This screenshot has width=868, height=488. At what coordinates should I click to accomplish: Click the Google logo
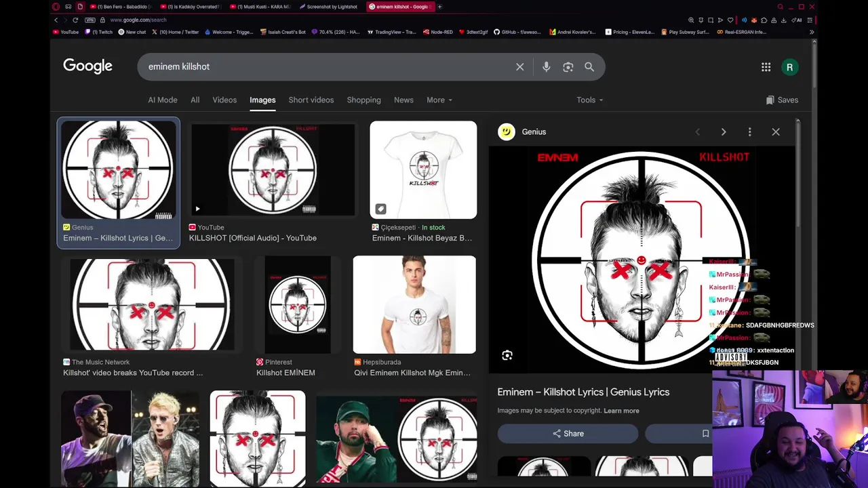87,66
